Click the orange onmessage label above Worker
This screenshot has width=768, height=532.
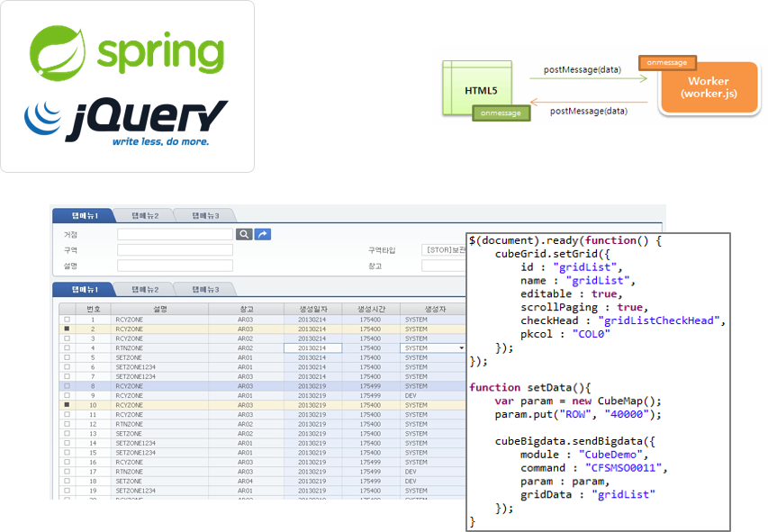(667, 63)
